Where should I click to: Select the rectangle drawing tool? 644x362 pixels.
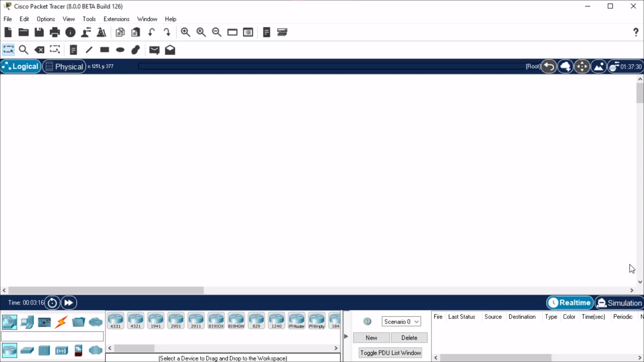(104, 50)
